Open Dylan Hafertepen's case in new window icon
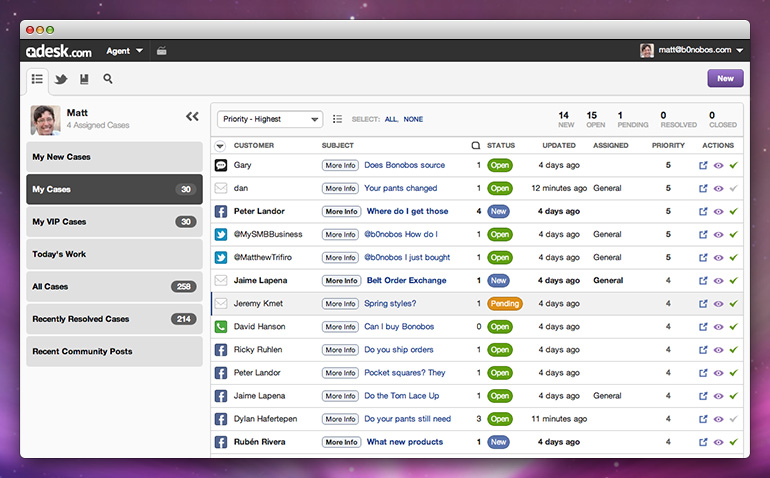This screenshot has width=770, height=478. coord(703,419)
